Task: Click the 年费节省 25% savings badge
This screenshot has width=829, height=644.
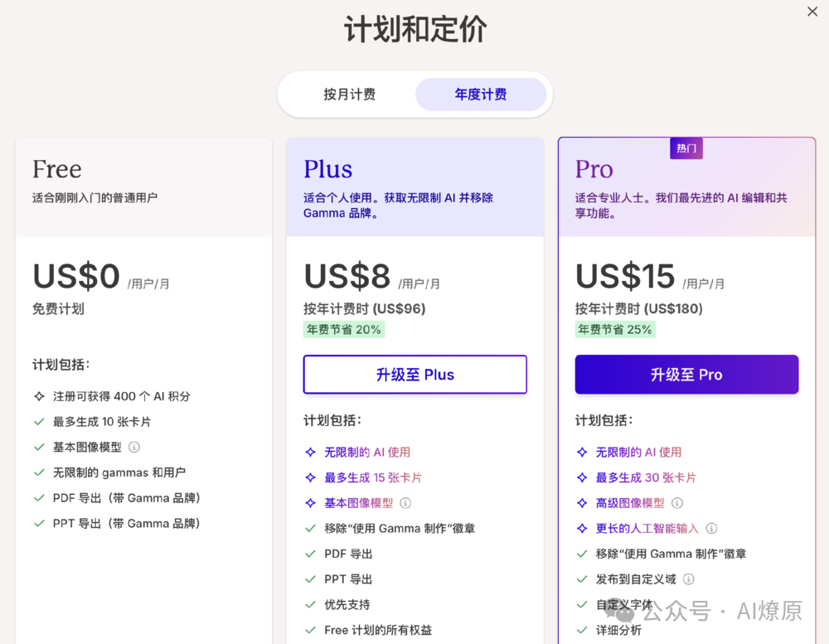Action: click(615, 330)
